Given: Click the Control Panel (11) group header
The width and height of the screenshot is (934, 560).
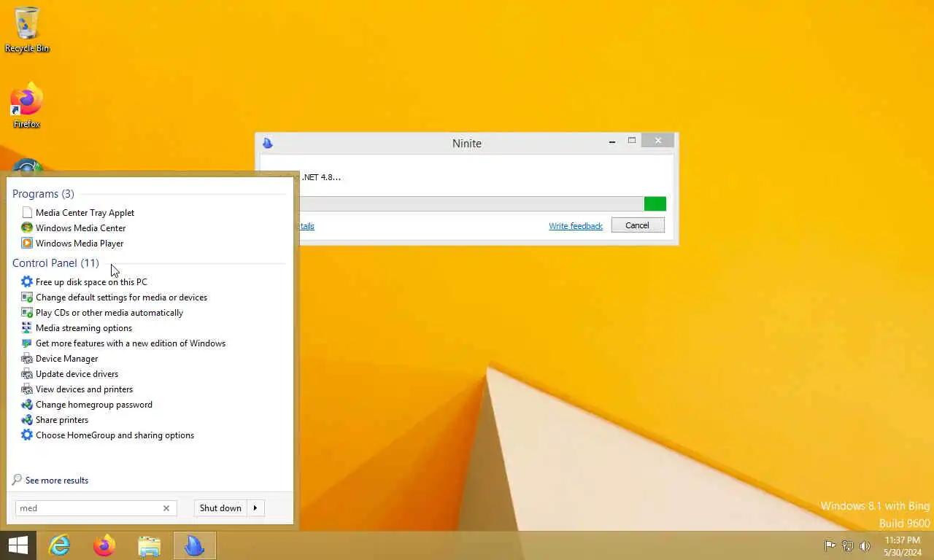Looking at the screenshot, I should click(x=55, y=262).
